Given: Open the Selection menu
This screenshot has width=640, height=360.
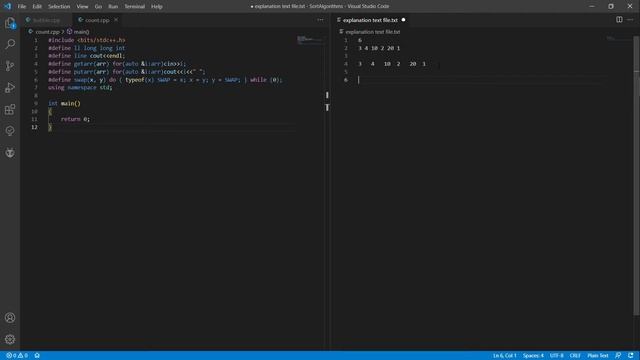Looking at the screenshot, I should pos(59,7).
